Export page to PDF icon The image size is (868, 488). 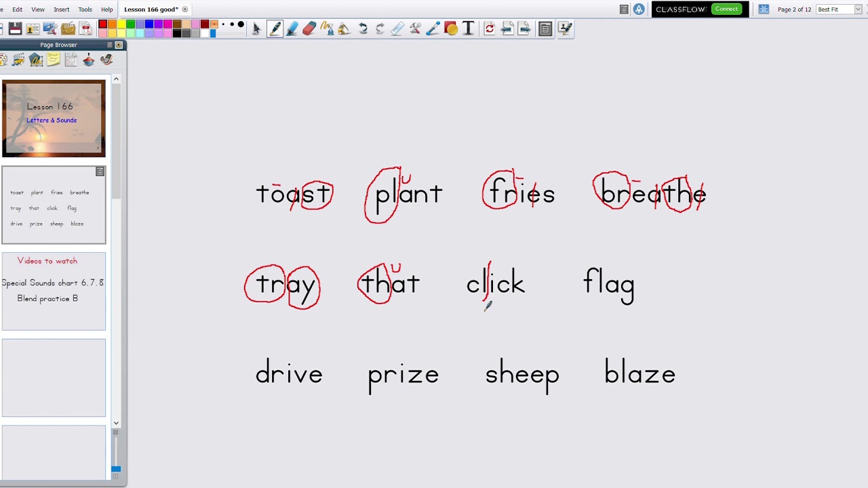pyautogui.click(x=85, y=28)
